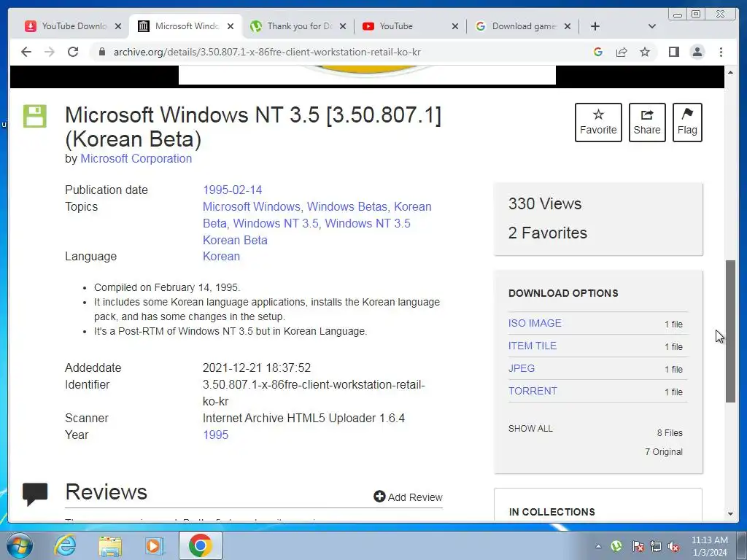Screen dimensions: 747x560
Task: Click the Favorite button
Action: tap(598, 122)
